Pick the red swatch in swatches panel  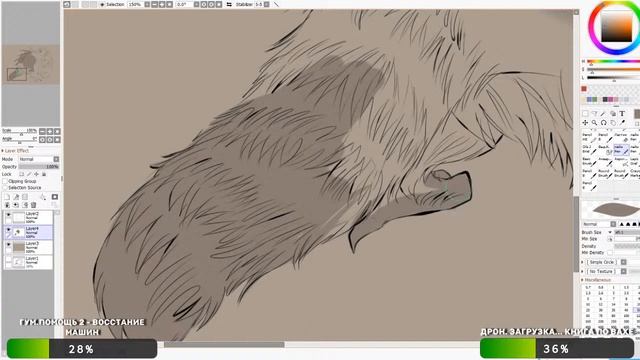click(584, 89)
